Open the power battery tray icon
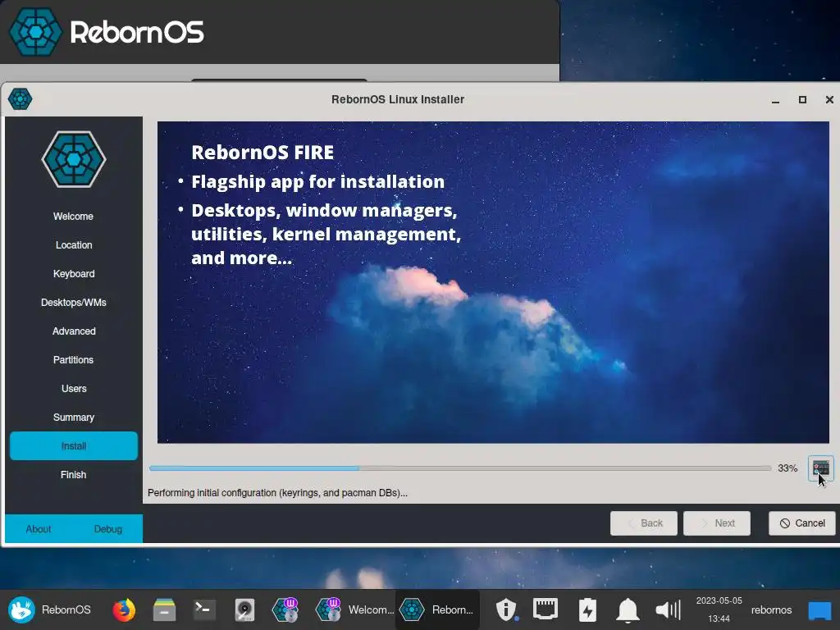The image size is (840, 630). pyautogui.click(x=587, y=609)
